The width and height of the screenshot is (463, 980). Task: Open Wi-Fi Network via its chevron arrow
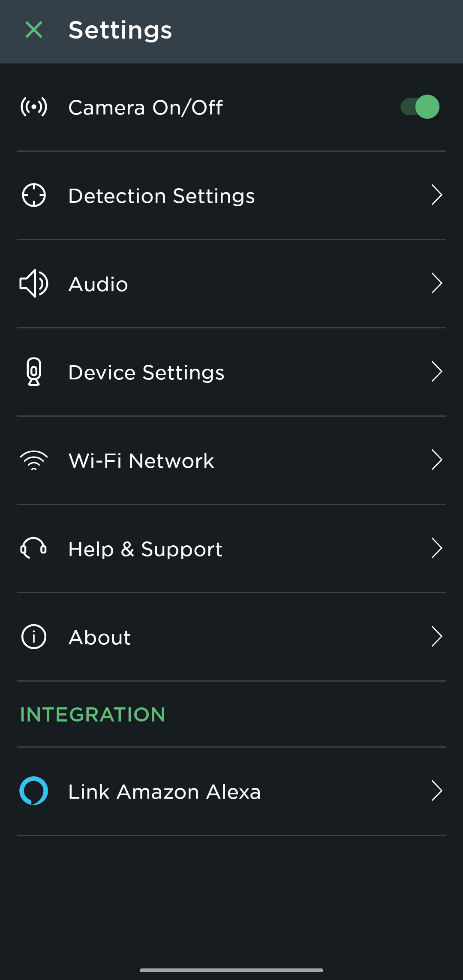[436, 460]
